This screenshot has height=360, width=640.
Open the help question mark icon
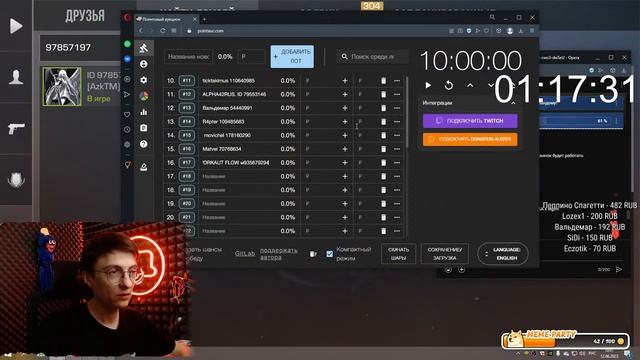[x=143, y=144]
